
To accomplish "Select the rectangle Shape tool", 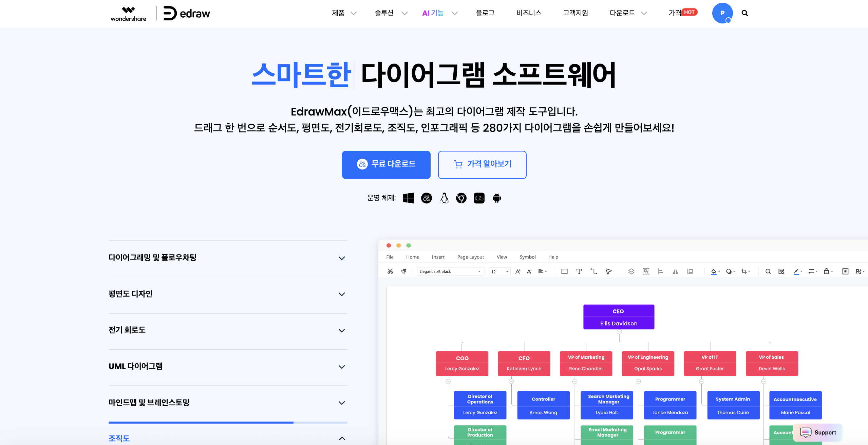I will coord(564,271).
